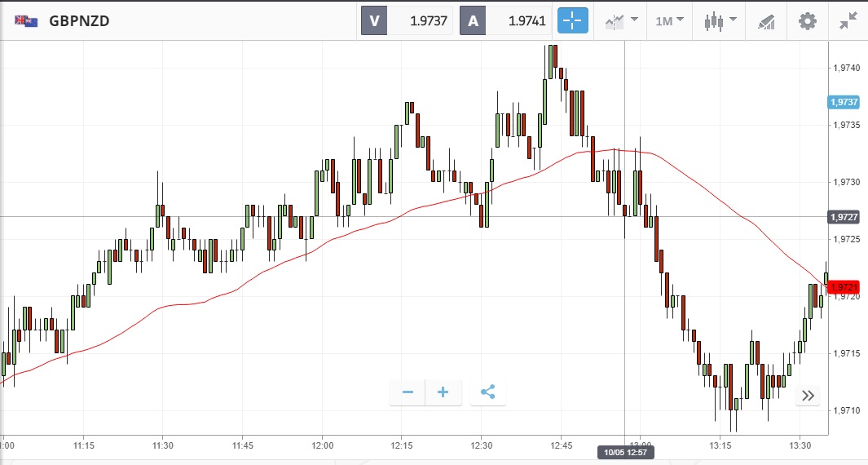This screenshot has width=868, height=465.
Task: Collapse chart with the shrink arrows icon
Action: (848, 21)
